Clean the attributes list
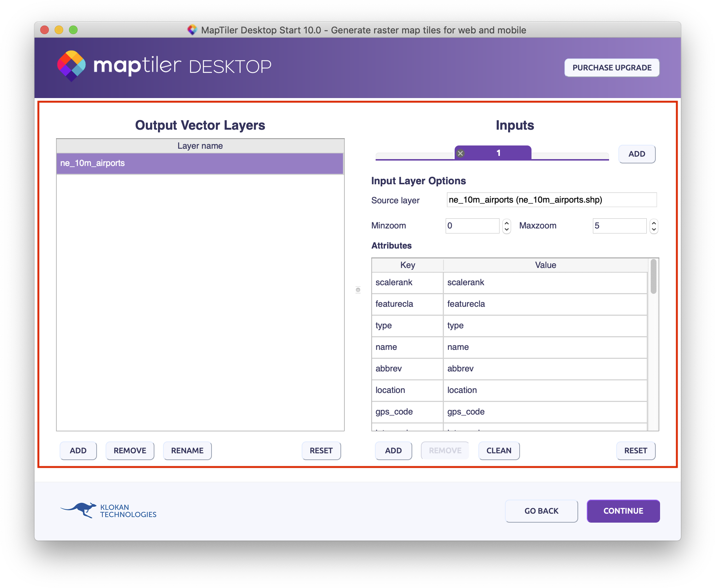715x588 pixels. click(499, 450)
